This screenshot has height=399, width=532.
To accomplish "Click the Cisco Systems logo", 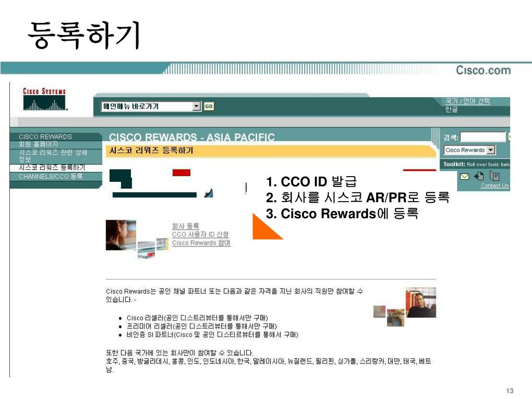I will [x=45, y=99].
